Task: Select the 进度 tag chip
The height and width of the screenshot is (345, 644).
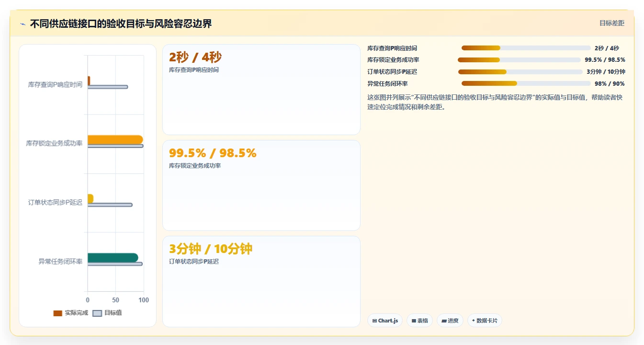Action: click(x=450, y=321)
